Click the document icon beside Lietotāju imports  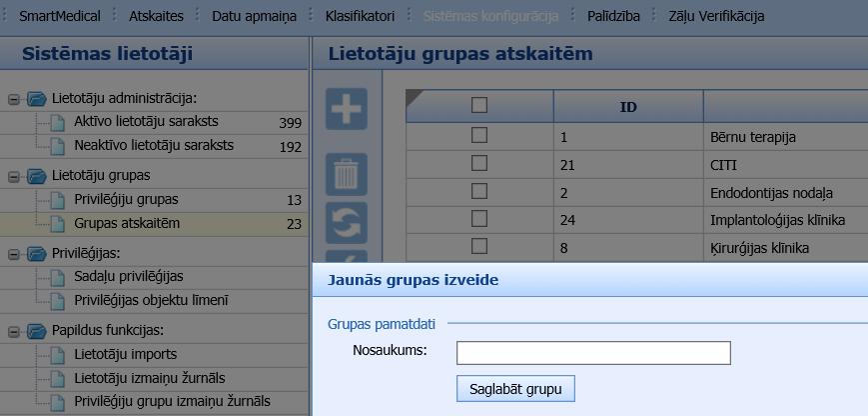tap(59, 355)
